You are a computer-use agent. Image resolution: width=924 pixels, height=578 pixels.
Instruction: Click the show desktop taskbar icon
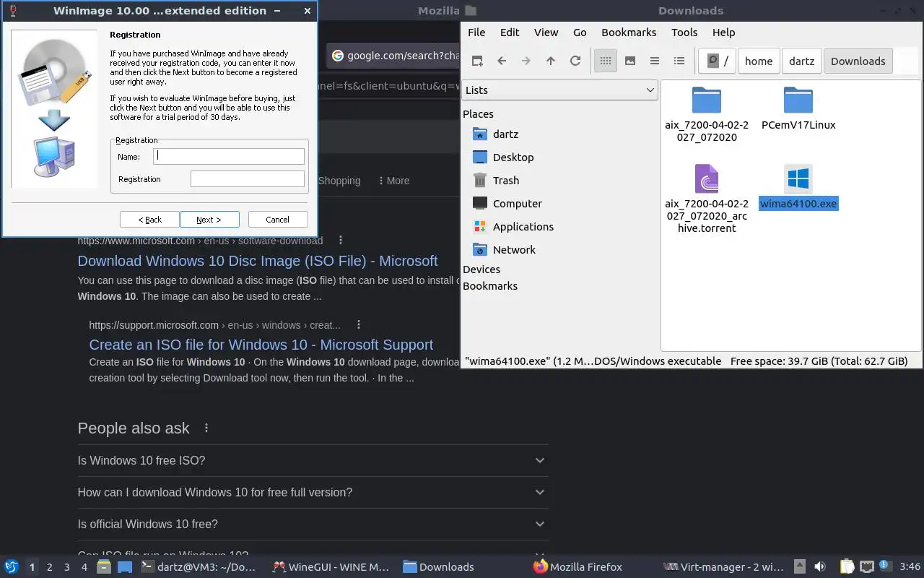(124, 566)
